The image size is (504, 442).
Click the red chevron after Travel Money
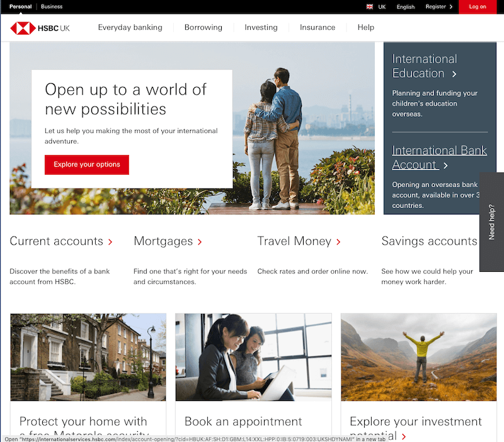pyautogui.click(x=338, y=242)
